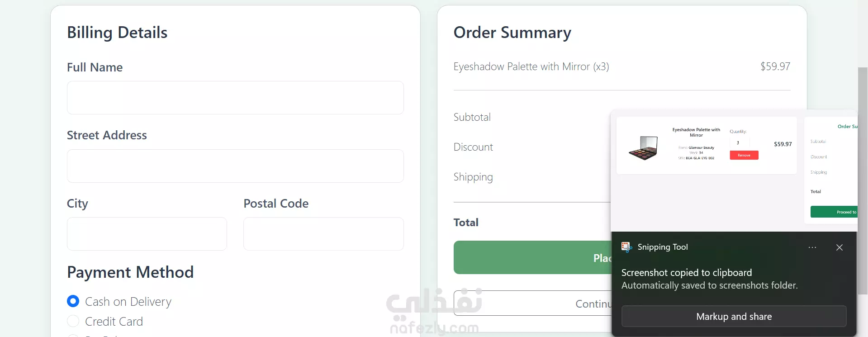This screenshot has width=868, height=337.
Task: Focus the Postal Code text box
Action: pos(323,234)
